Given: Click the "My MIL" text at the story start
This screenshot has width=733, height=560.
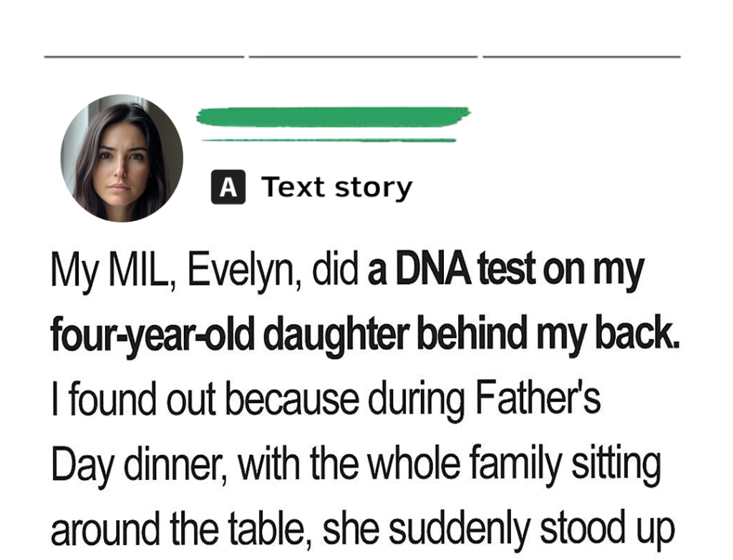Looking at the screenshot, I should click(x=100, y=272).
